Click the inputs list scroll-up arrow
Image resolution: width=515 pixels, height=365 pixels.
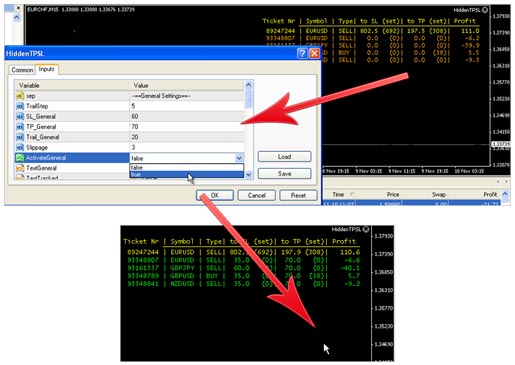pos(248,85)
